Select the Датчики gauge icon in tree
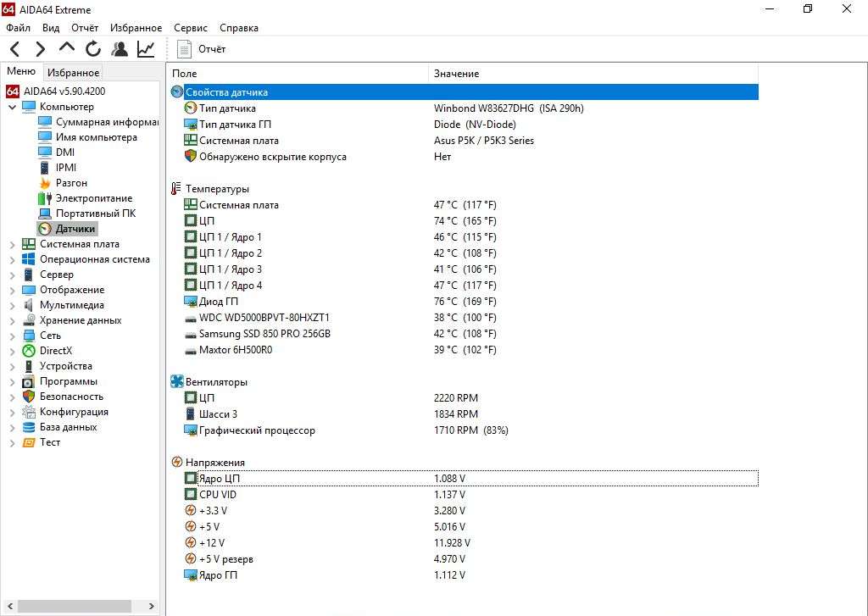868x616 pixels. (45, 229)
